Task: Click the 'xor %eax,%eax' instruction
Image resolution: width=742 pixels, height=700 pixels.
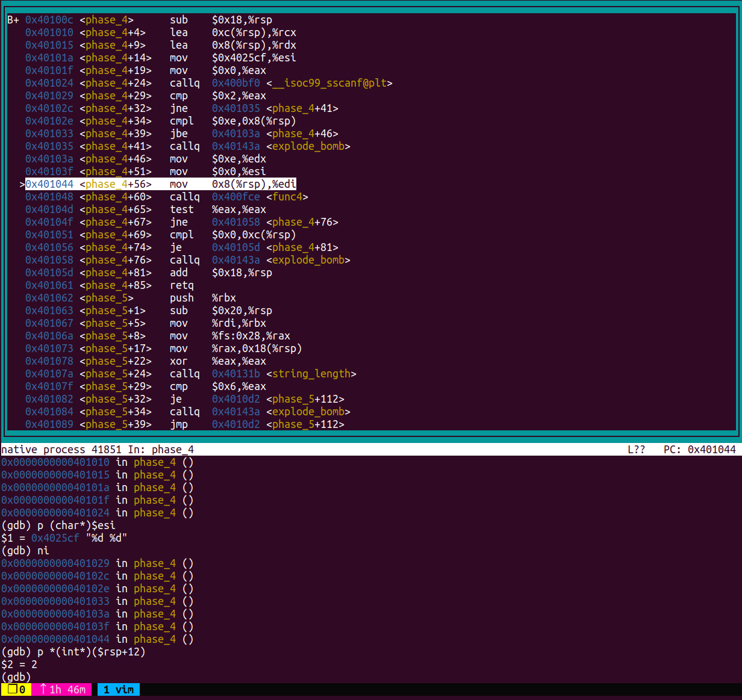Action: 218,361
